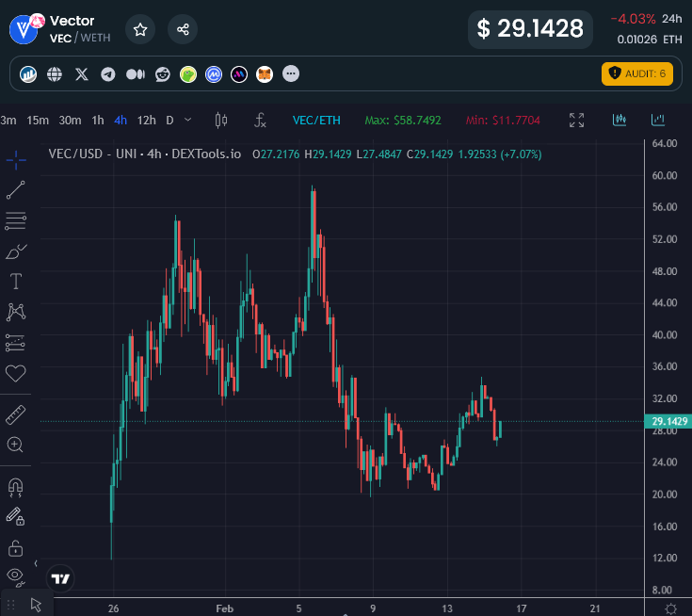
Task: Open chart settings gear icon
Action: pyautogui.click(x=670, y=608)
